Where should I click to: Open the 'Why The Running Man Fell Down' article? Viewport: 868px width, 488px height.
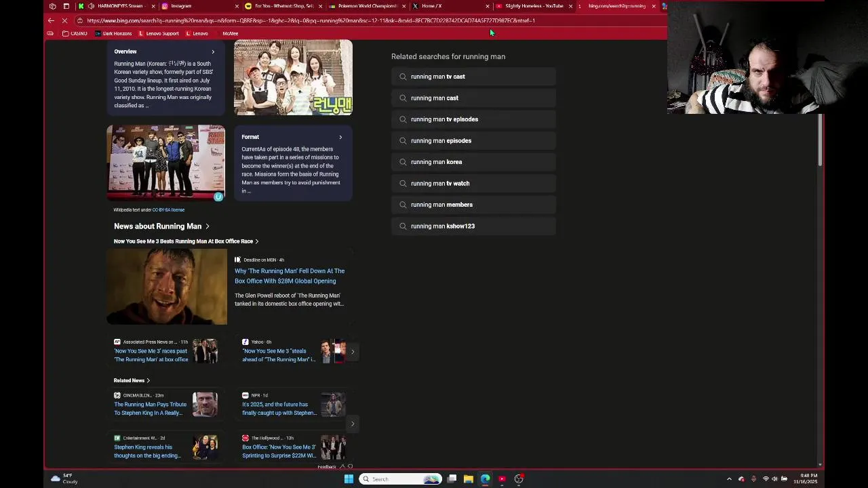click(290, 276)
